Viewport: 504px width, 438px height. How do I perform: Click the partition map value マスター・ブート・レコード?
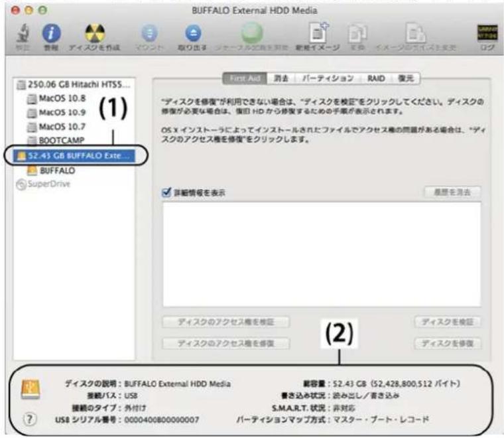(381, 419)
